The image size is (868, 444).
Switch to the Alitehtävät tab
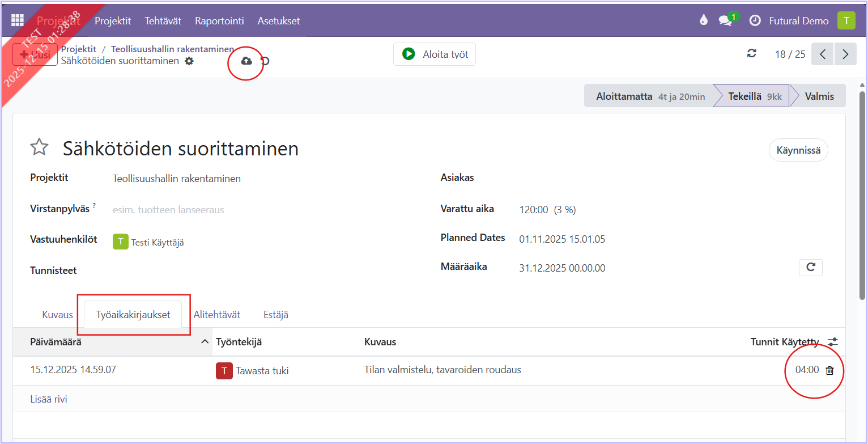click(x=216, y=315)
